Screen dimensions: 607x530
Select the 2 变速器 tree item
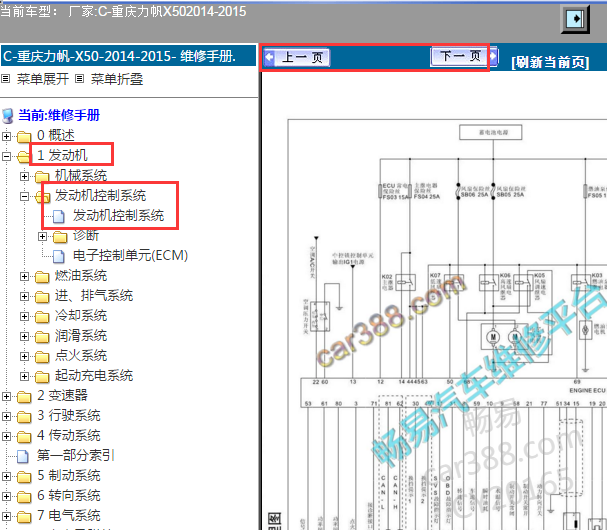pyautogui.click(x=62, y=396)
